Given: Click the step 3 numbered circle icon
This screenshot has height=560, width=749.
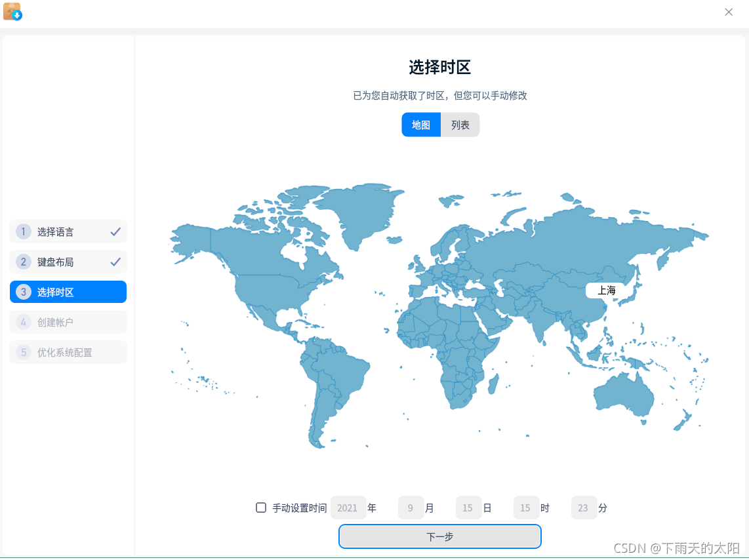Looking at the screenshot, I should point(23,292).
